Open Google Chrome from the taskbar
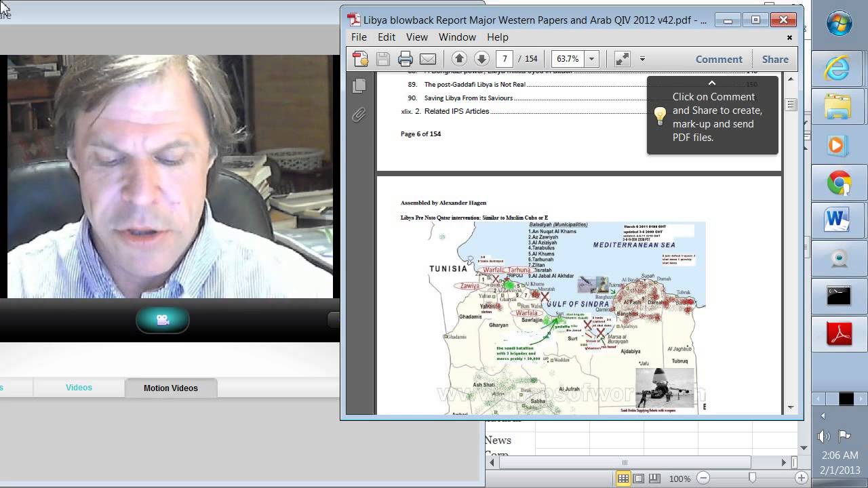 coord(839,182)
